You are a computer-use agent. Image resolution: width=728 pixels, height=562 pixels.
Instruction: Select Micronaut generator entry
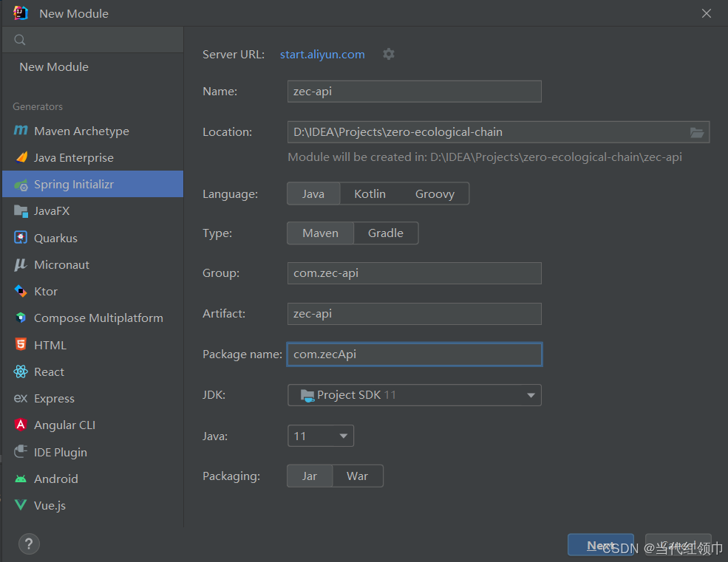tap(93, 264)
